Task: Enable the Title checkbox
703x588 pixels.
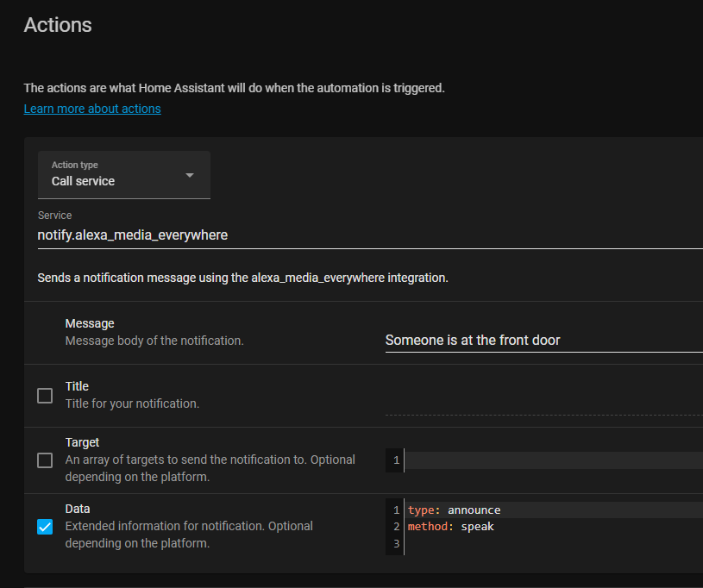Action: [x=45, y=396]
